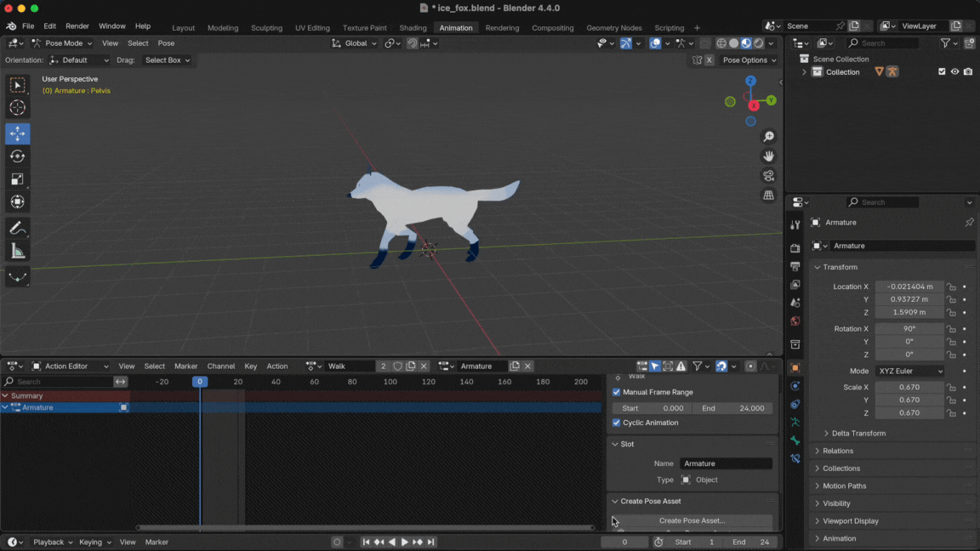Lock Location X with padlock icon
This screenshot has height=551, width=980.
(951, 287)
